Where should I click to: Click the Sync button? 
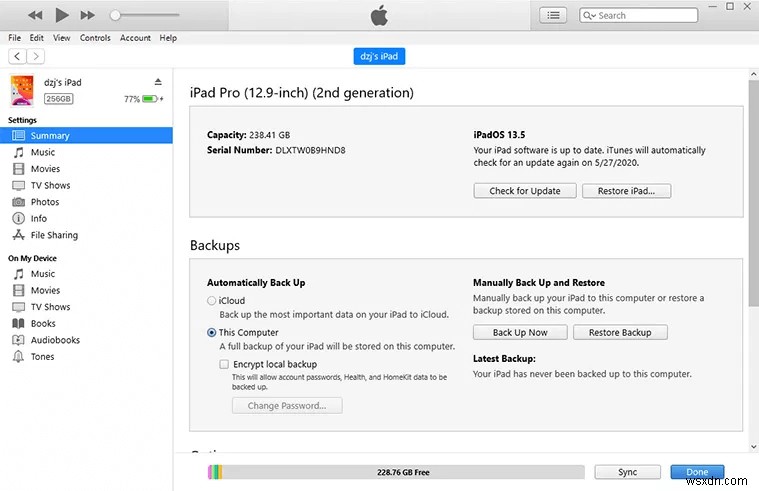pos(627,472)
